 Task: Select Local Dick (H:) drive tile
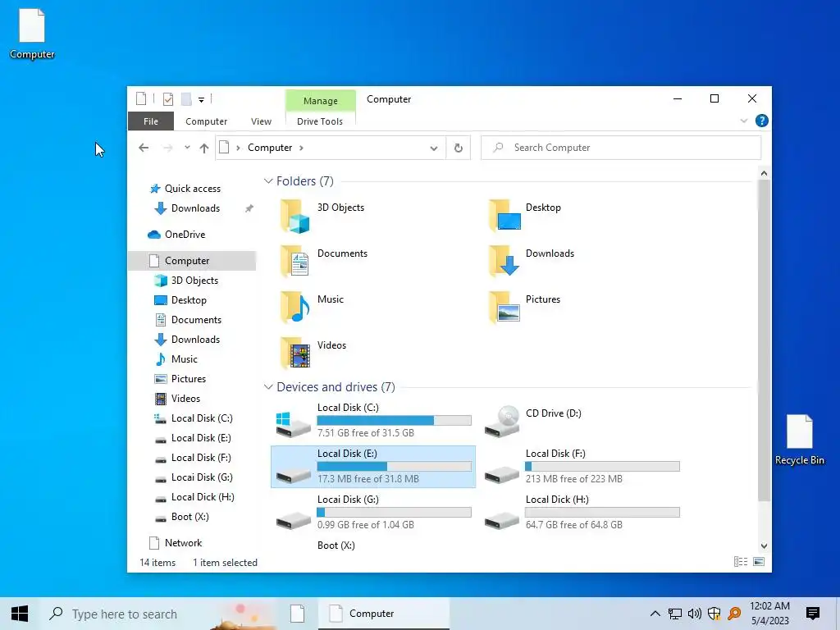pos(582,513)
